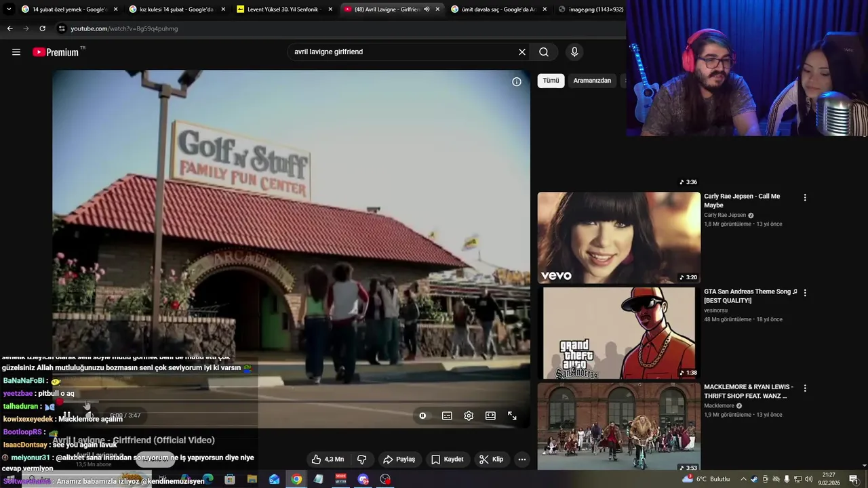Open the GTA San Andreas Theme Song title
The height and width of the screenshot is (488, 868).
[751, 296]
